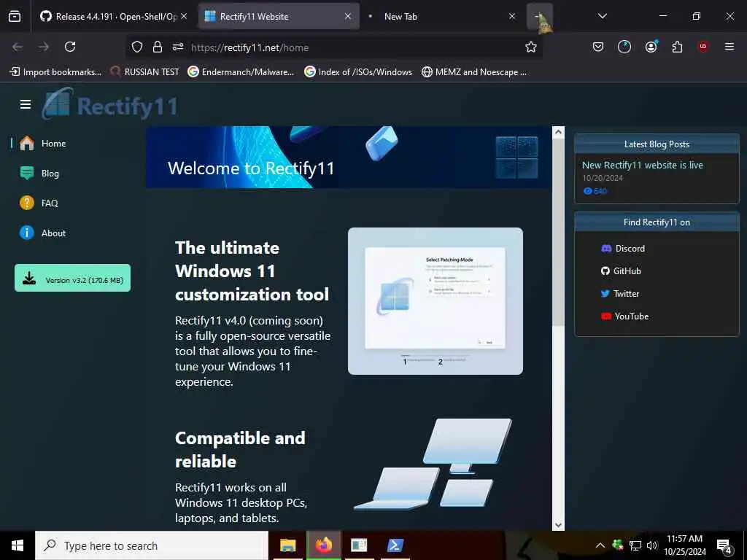
Task: Open the Endermanch/Malware bookmark
Action: tap(241, 72)
